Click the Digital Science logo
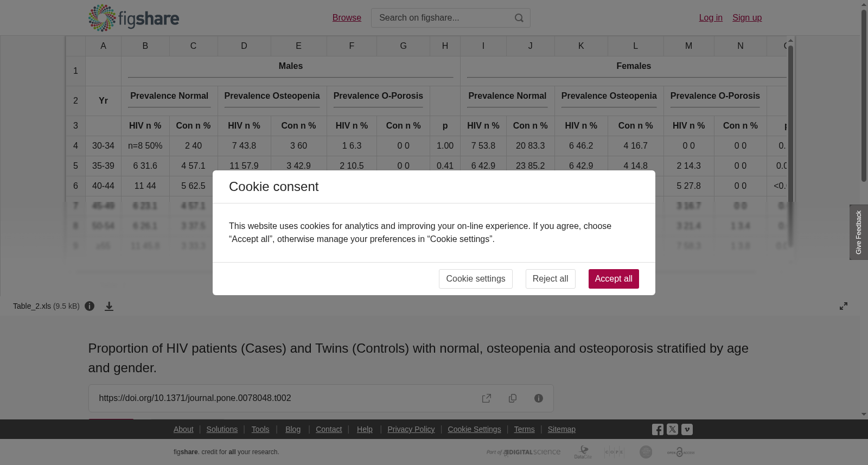 (524, 452)
